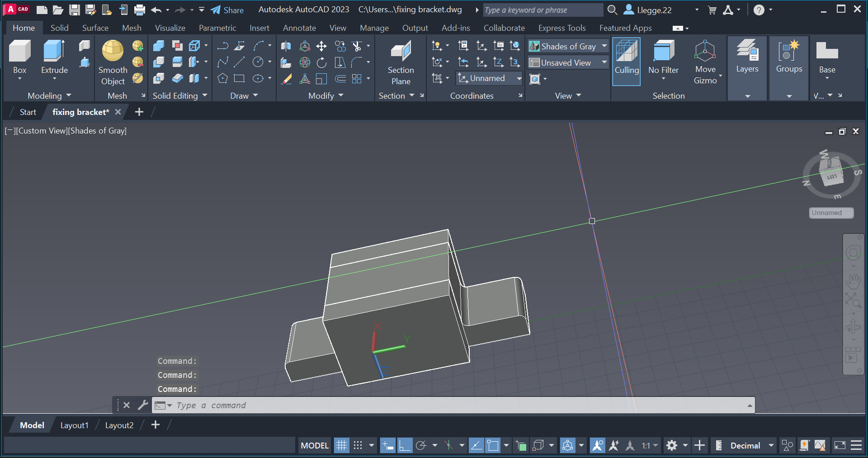Click the Plot printer icon
The image size is (868, 458).
tap(140, 10)
